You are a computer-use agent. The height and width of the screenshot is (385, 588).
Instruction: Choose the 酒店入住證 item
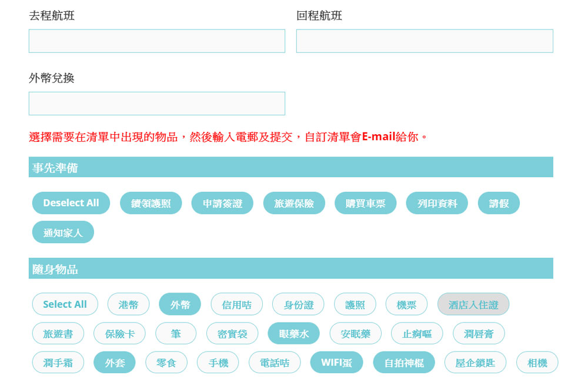473,304
